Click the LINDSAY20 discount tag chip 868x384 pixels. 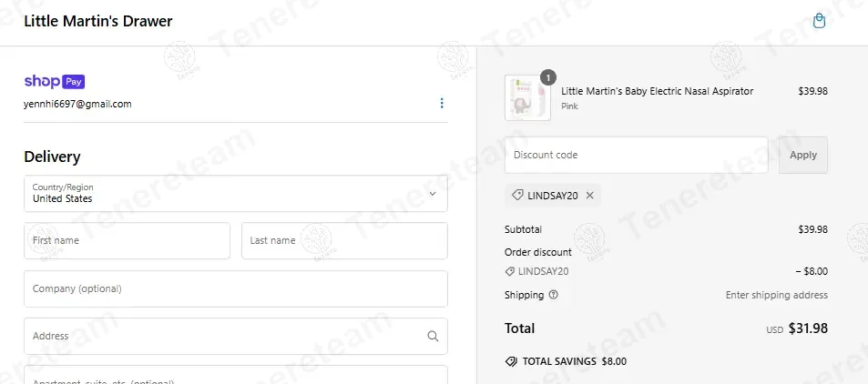(553, 196)
